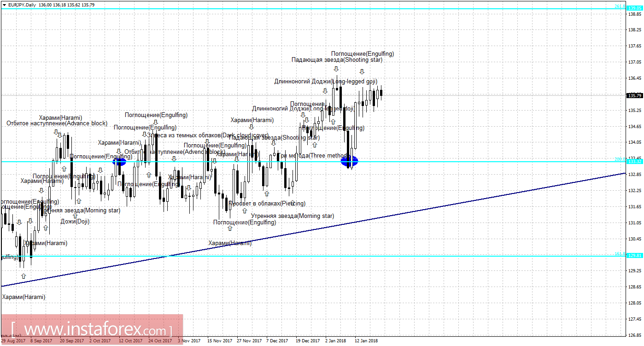Screen dimensions: 644x346
Task: Click the Long-legged doji arrow icon
Action: pos(325,90)
